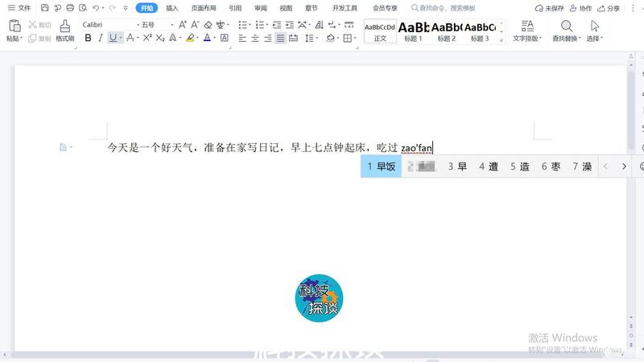Toggle bulleted list
This screenshot has width=644, height=362.
pos(242,25)
